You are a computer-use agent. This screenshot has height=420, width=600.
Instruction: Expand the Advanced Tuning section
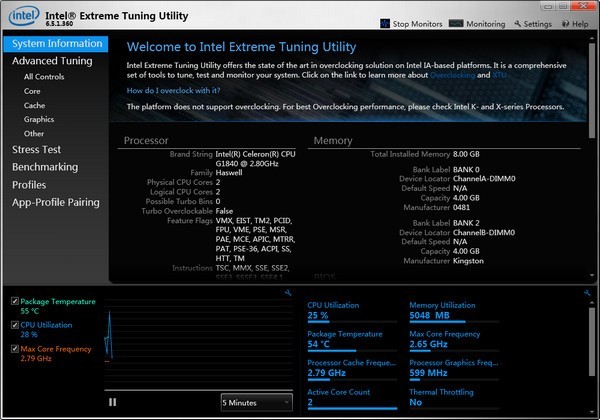(52, 61)
